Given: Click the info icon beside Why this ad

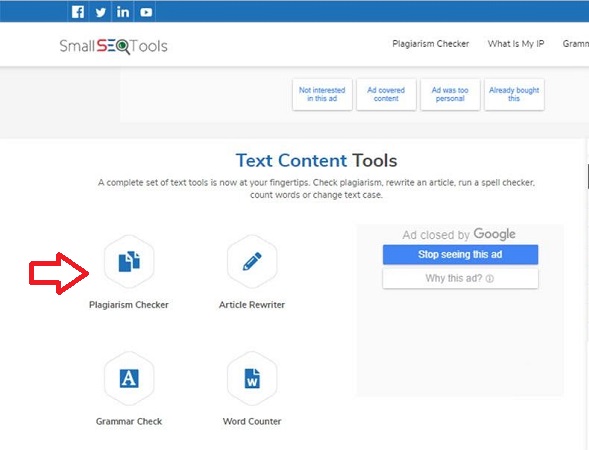Looking at the screenshot, I should tap(489, 279).
